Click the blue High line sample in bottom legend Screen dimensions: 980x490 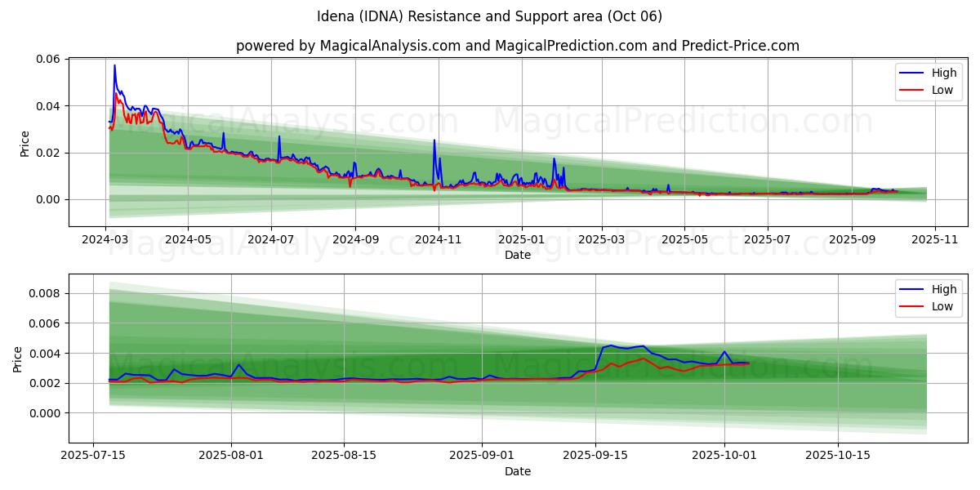pyautogui.click(x=911, y=289)
